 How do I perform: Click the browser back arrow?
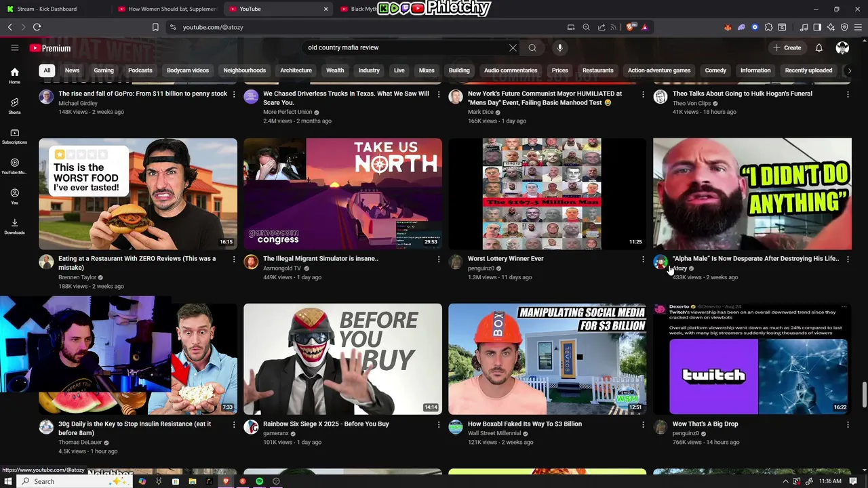(10, 27)
